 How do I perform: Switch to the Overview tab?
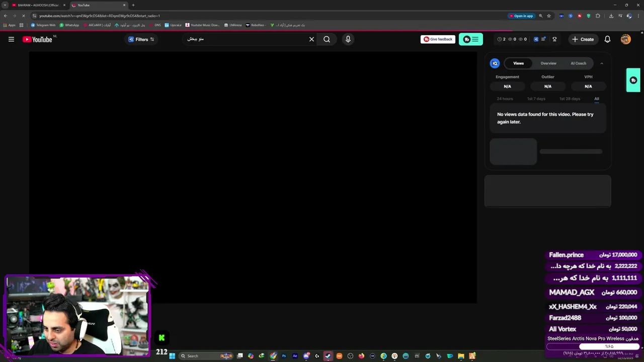(x=548, y=63)
